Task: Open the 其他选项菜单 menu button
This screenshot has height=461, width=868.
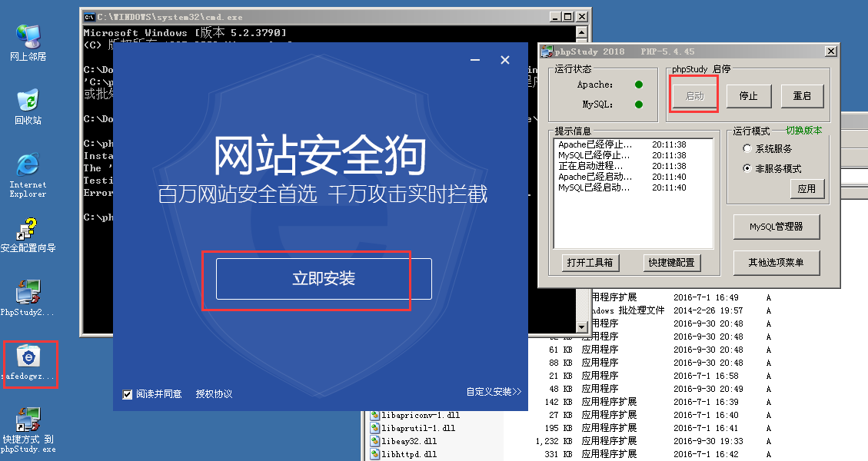Action: tap(776, 263)
